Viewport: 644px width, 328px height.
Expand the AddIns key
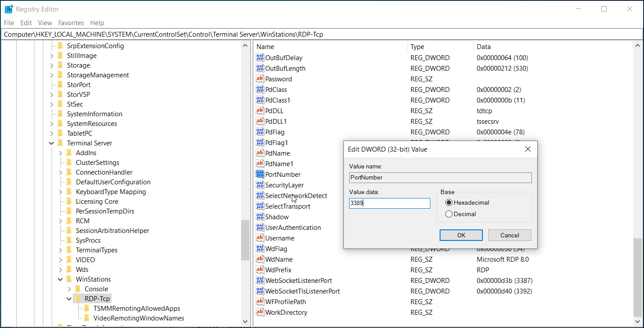point(60,153)
